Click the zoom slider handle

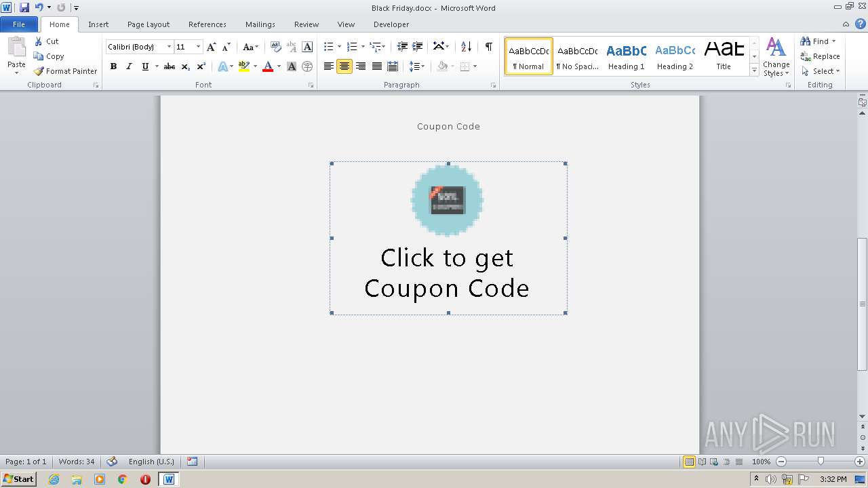pyautogui.click(x=821, y=462)
